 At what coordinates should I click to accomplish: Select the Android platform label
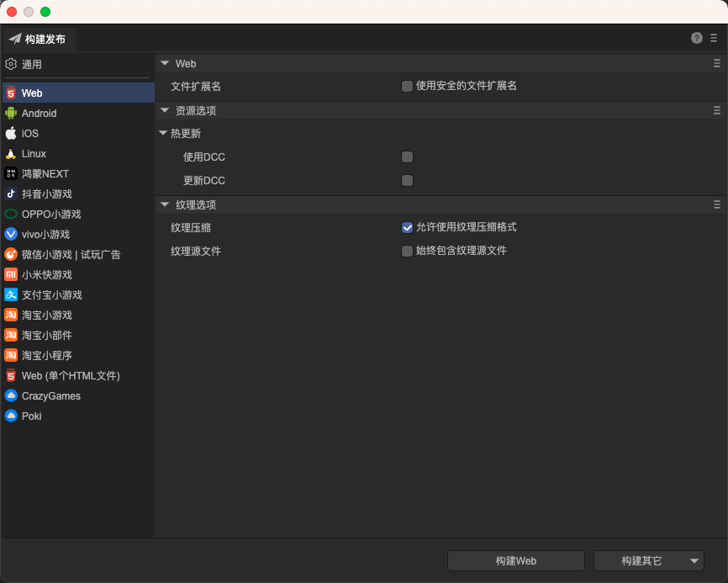click(39, 114)
